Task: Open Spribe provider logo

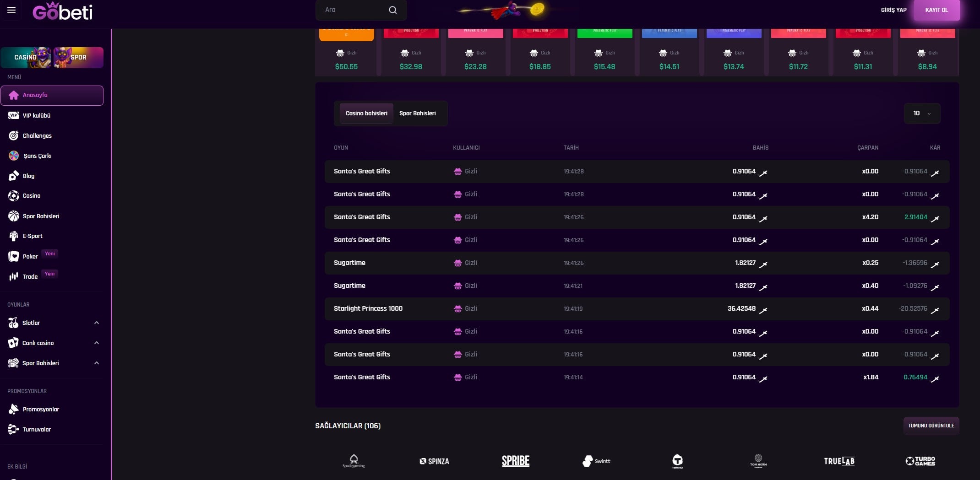Action: [x=515, y=461]
